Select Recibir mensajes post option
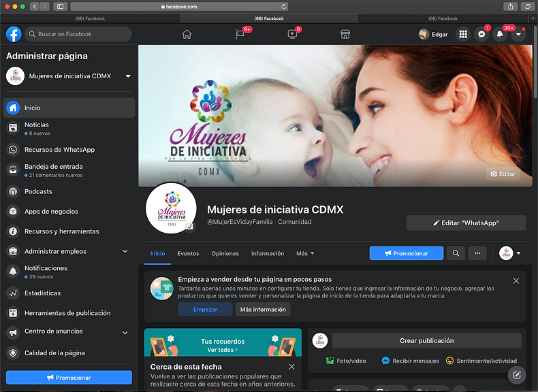 point(411,361)
